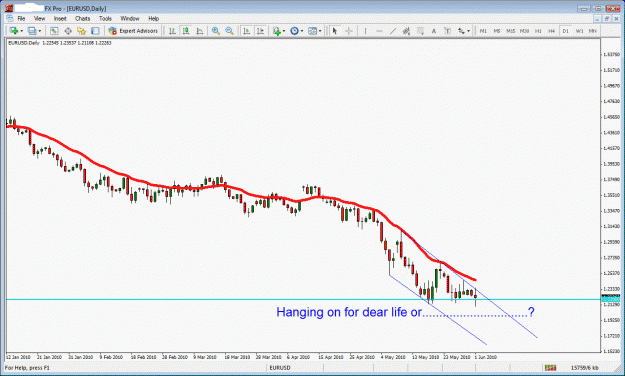Select the 'Hanging on for dear life' label
The height and width of the screenshot is (376, 625).
pyautogui.click(x=405, y=312)
